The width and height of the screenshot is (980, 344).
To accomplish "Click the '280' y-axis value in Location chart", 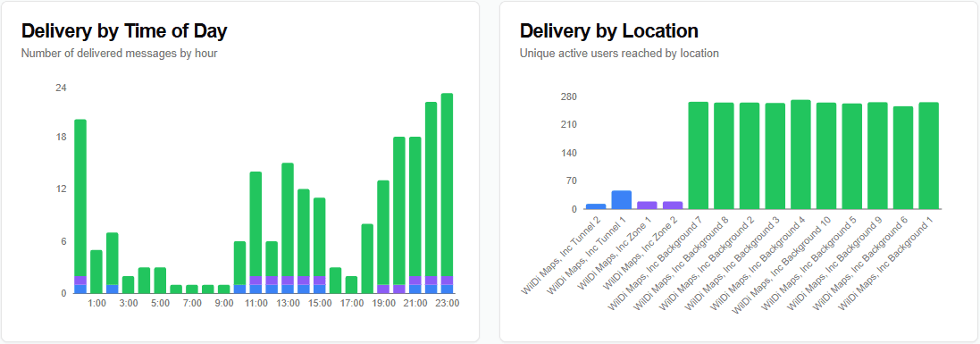I will tap(568, 96).
